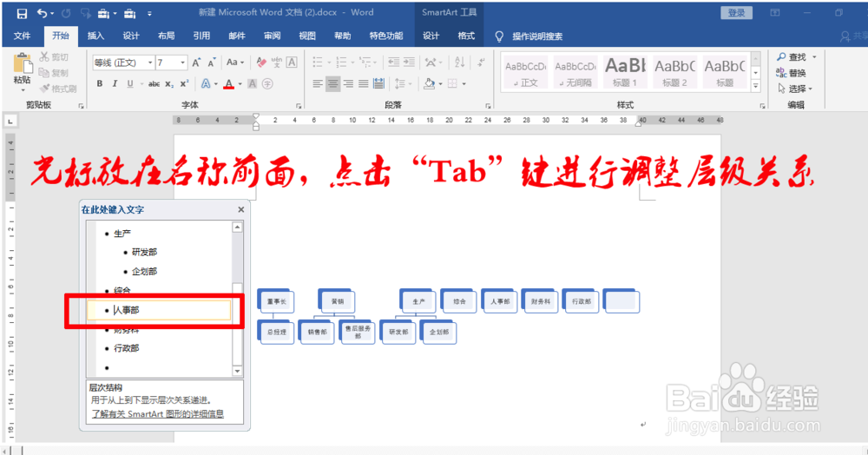Expand the styles gallery

(756, 86)
